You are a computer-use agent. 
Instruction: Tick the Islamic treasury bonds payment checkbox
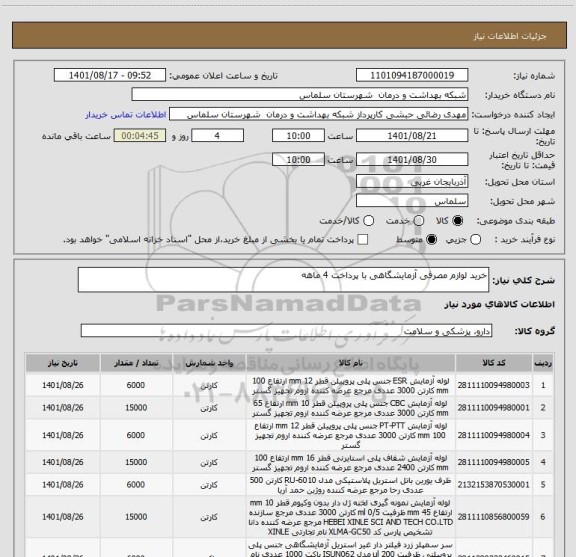(363, 240)
